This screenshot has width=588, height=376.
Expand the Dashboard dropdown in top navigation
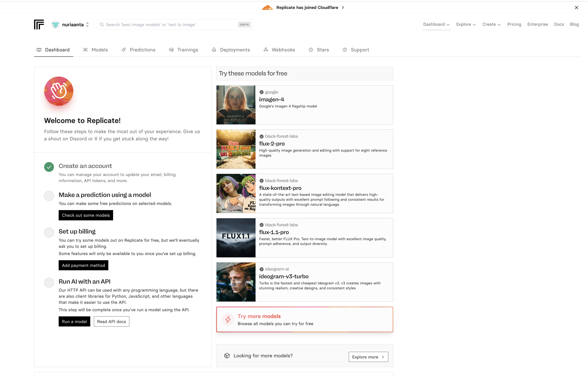pyautogui.click(x=436, y=24)
